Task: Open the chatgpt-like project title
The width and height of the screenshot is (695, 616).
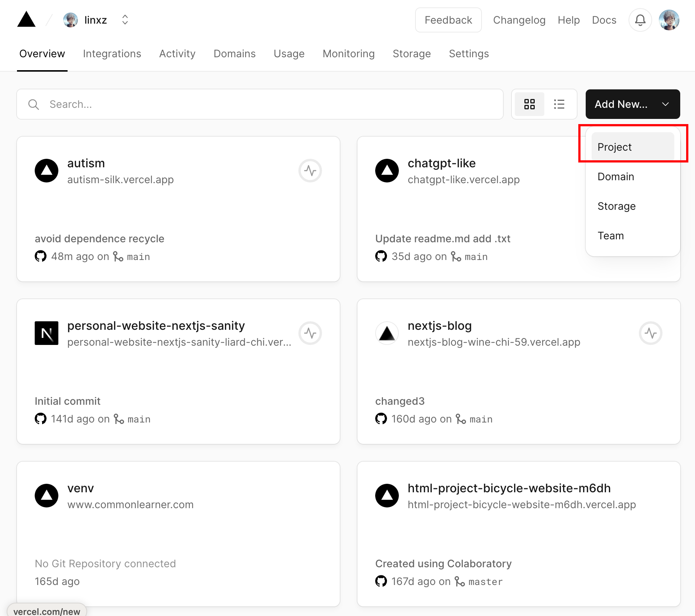Action: point(442,163)
